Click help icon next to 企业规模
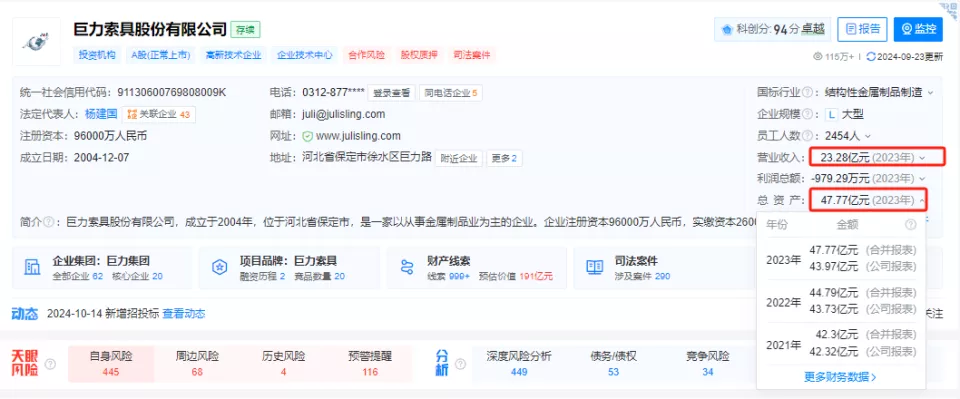 tap(809, 114)
